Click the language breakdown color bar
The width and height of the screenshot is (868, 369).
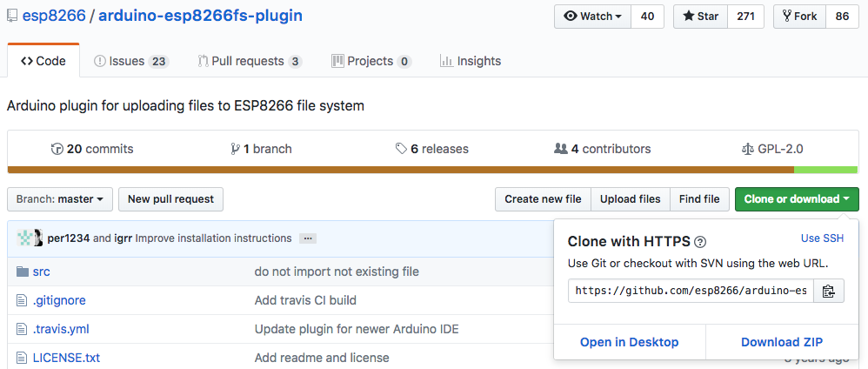(432, 170)
